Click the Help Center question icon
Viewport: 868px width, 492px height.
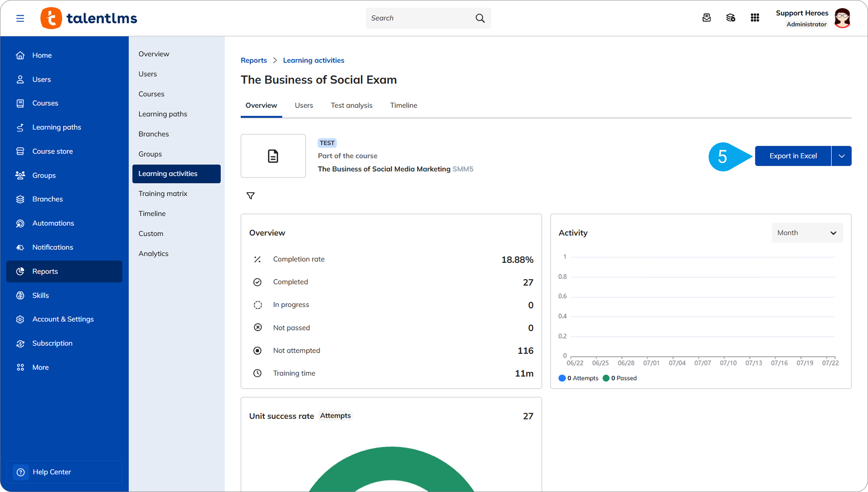tap(21, 472)
